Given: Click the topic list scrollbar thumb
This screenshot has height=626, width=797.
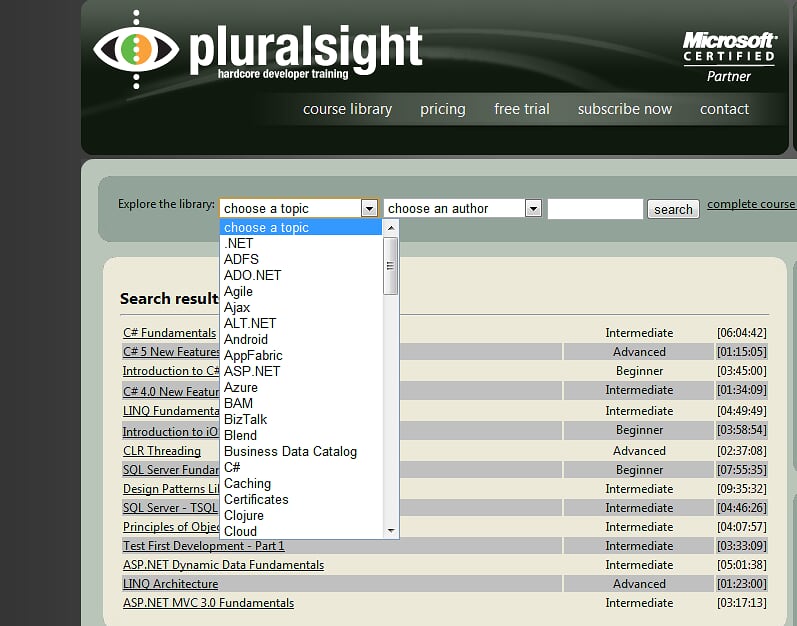Looking at the screenshot, I should point(390,266).
